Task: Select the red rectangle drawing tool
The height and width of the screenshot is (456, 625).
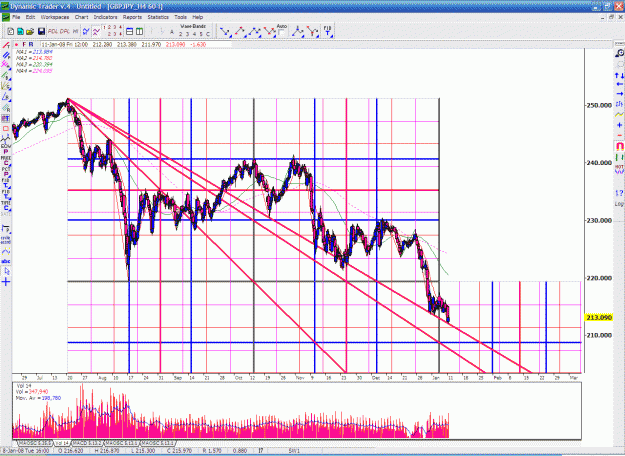Action: click(x=6, y=129)
